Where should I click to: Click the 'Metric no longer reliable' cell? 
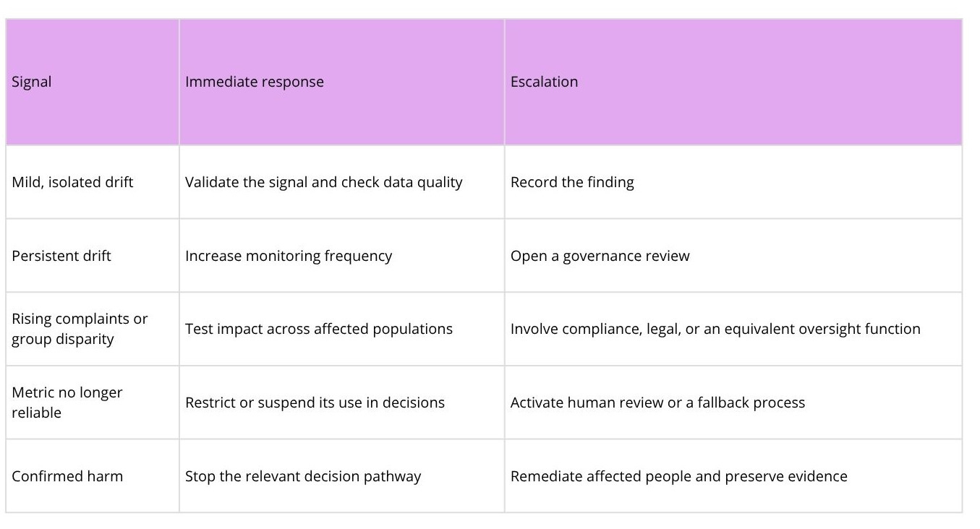point(93,403)
